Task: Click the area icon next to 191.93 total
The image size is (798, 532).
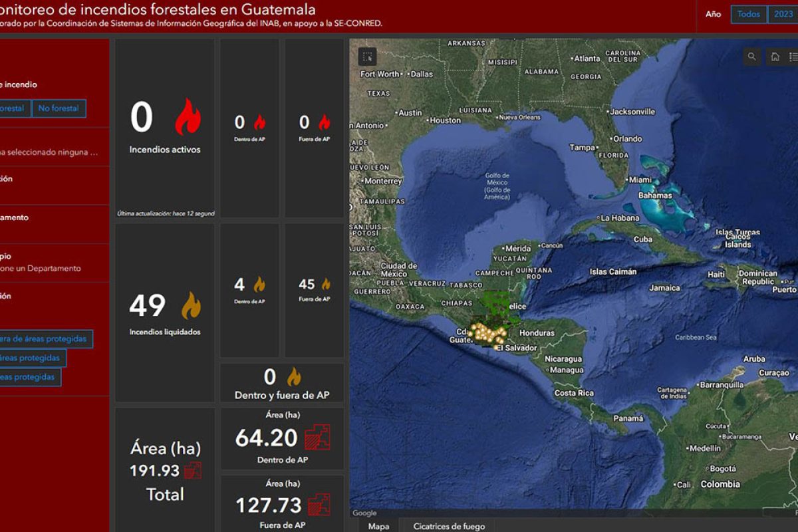Action: (192, 471)
